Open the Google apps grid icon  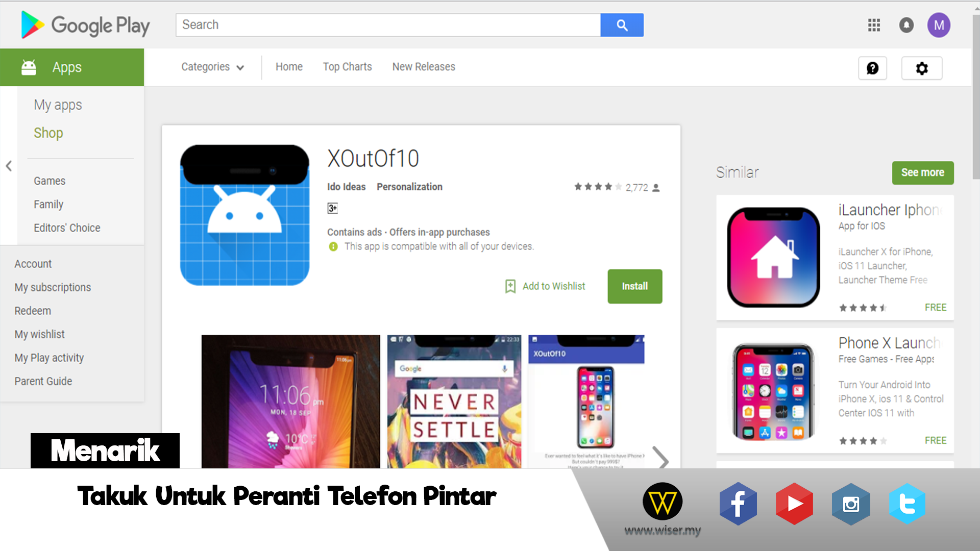(874, 25)
